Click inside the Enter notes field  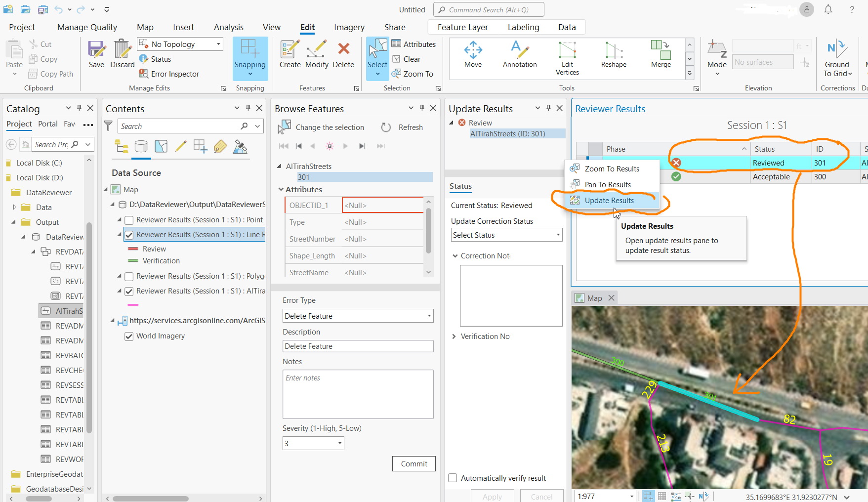pyautogui.click(x=357, y=394)
